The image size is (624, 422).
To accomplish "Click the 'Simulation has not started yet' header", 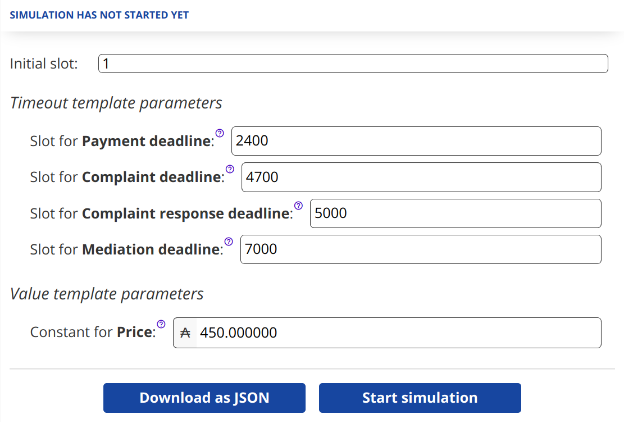I will 98,16.
